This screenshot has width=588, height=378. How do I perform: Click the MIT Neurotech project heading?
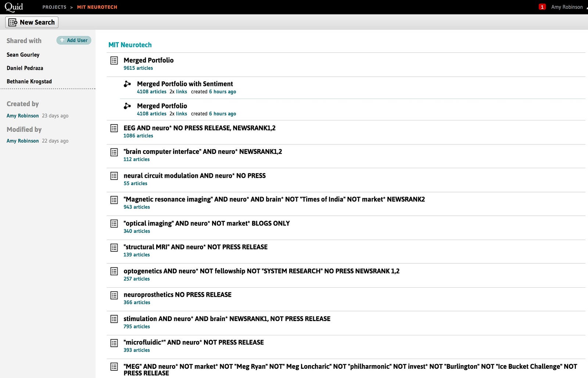(x=130, y=45)
